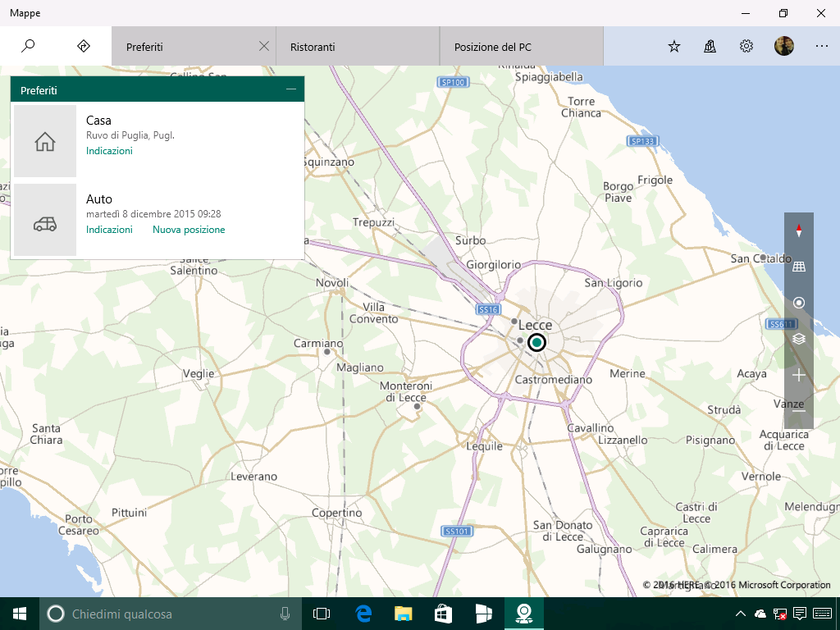Click the SS101 road shield
Screen dimensions: 840x630
(457, 531)
